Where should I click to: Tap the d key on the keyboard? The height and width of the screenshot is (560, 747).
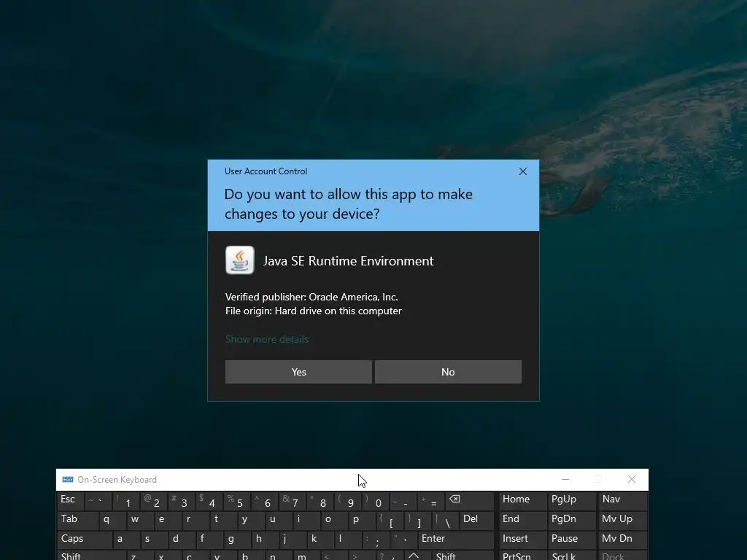tap(182, 540)
